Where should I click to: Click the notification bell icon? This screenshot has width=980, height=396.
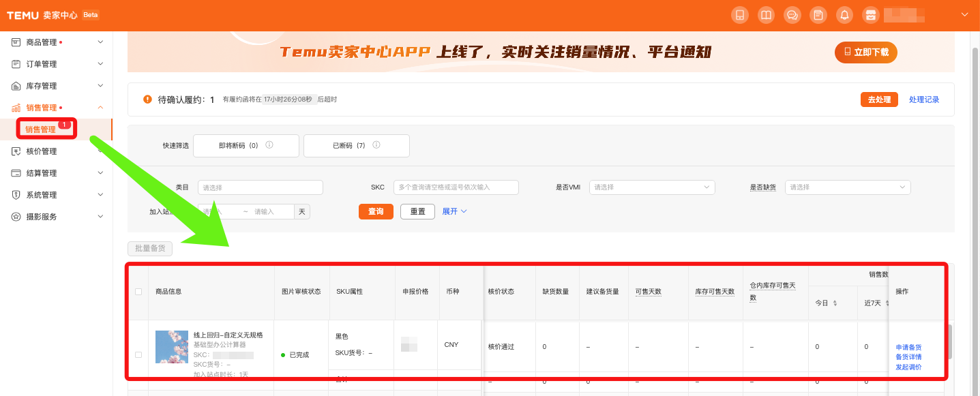tap(844, 15)
